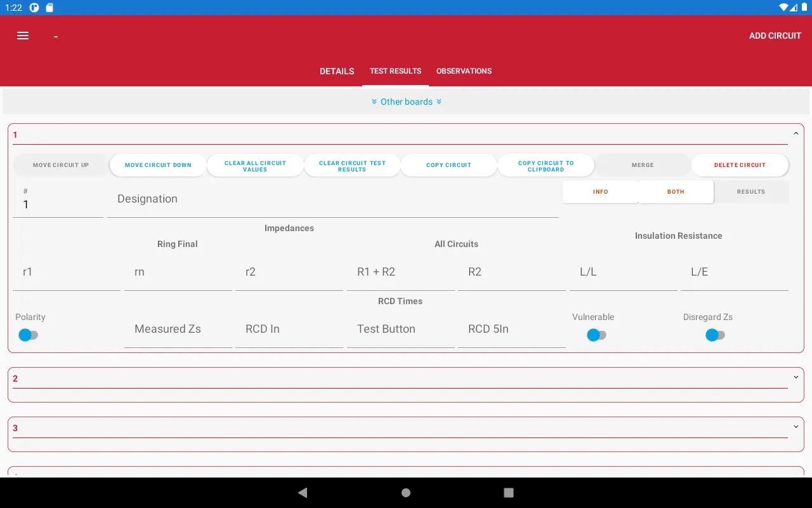812x508 pixels.
Task: Expand circuit 2 details
Action: point(796,376)
